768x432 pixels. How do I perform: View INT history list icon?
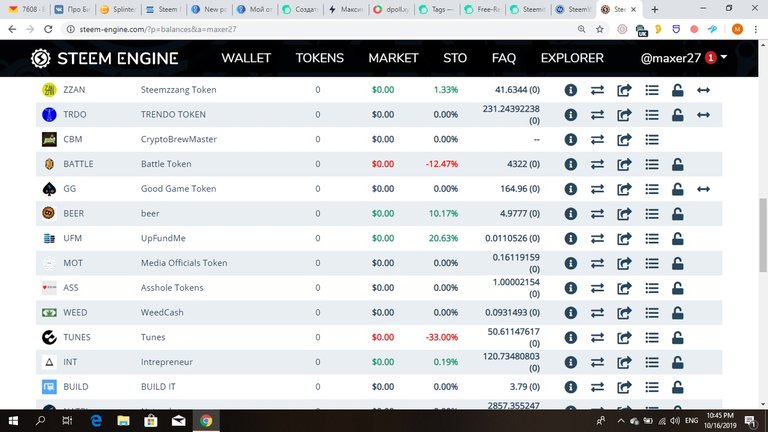pos(651,362)
